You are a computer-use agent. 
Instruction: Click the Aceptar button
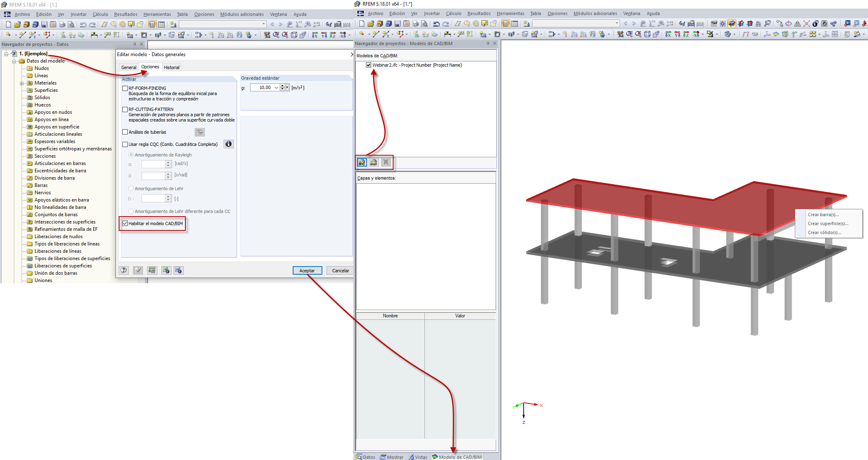coord(307,270)
